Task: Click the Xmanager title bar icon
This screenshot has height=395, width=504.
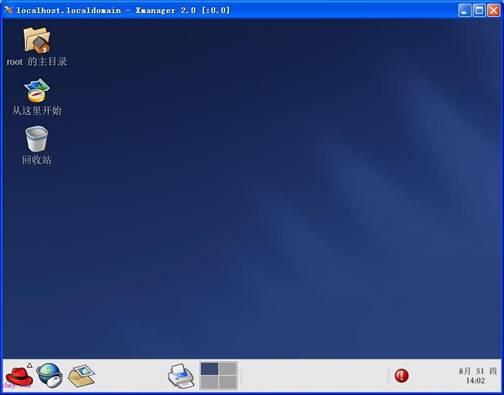Action: tap(9, 10)
